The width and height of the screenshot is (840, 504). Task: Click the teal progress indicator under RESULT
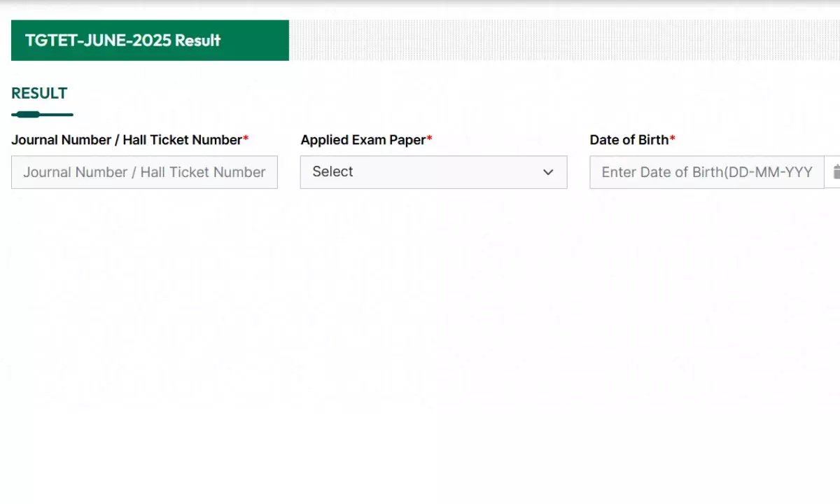[x=42, y=114]
